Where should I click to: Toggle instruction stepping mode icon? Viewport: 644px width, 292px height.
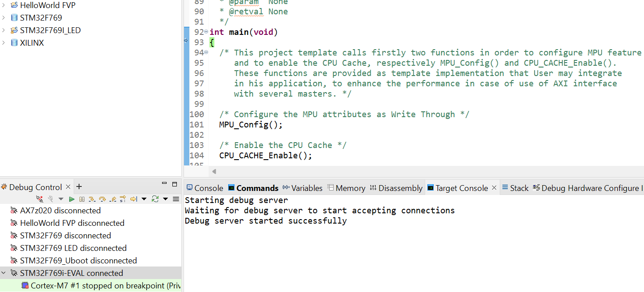pos(123,199)
